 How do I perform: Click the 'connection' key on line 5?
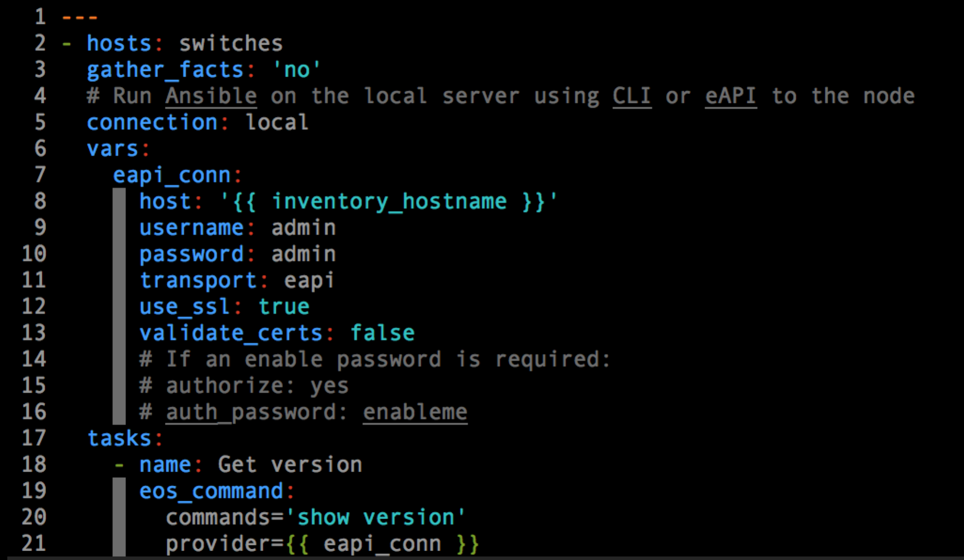pos(152,123)
